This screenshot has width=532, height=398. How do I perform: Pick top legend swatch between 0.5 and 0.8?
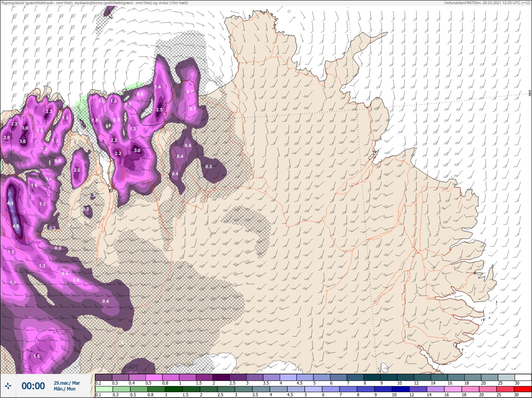155,377
